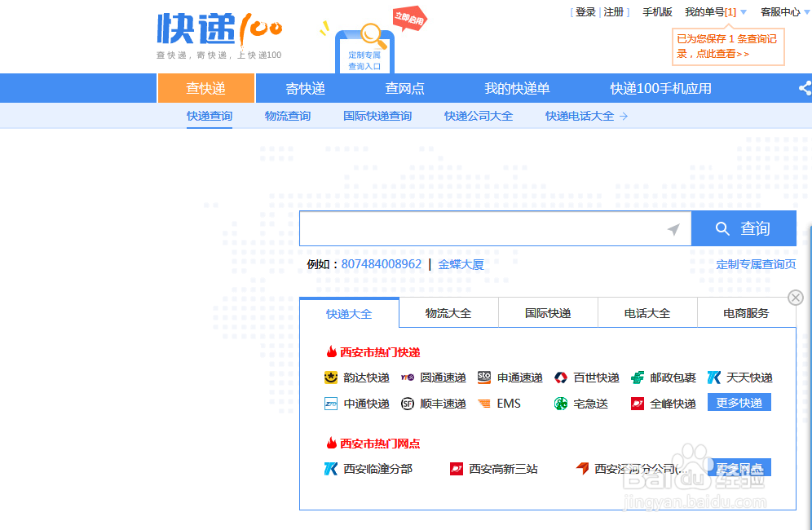Select the 快递查询 sub-navigation item

click(x=210, y=116)
